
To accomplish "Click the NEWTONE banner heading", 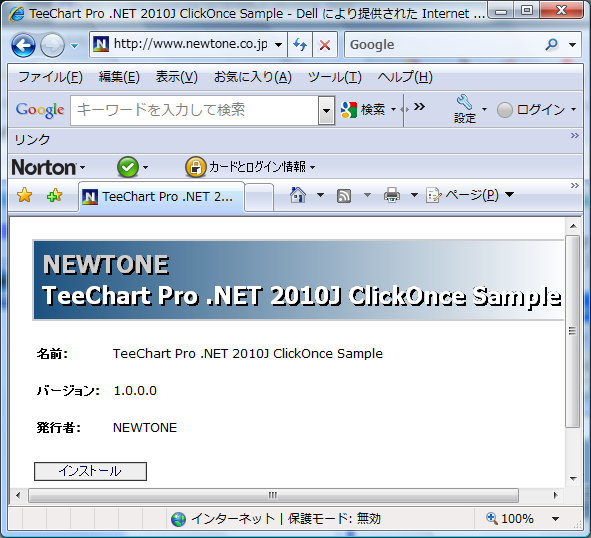I will (106, 264).
